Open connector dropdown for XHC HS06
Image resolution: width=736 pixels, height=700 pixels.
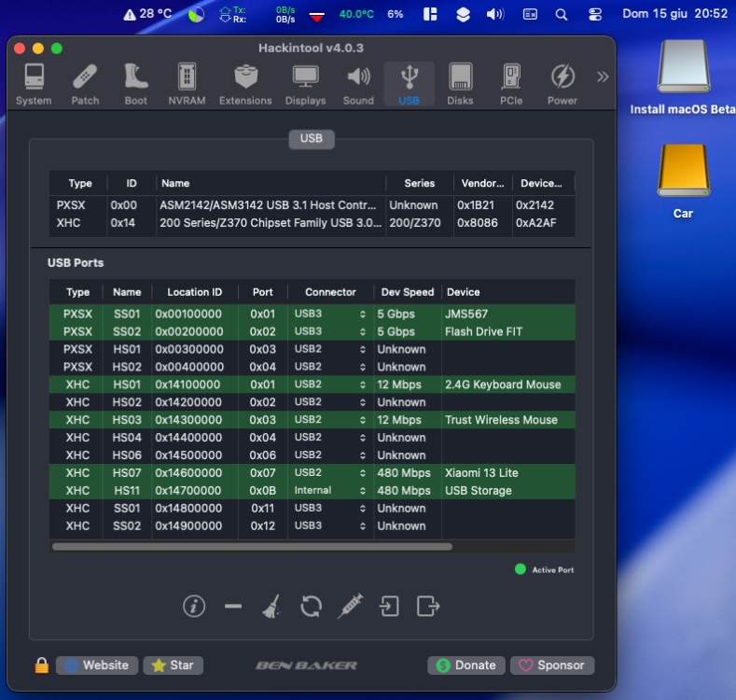coord(330,455)
